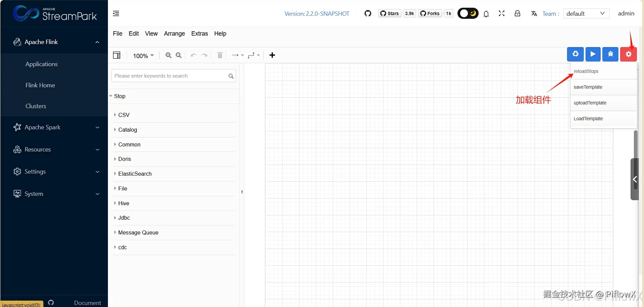Open the Arrange menu
This screenshot has height=307, width=644.
coord(174,34)
